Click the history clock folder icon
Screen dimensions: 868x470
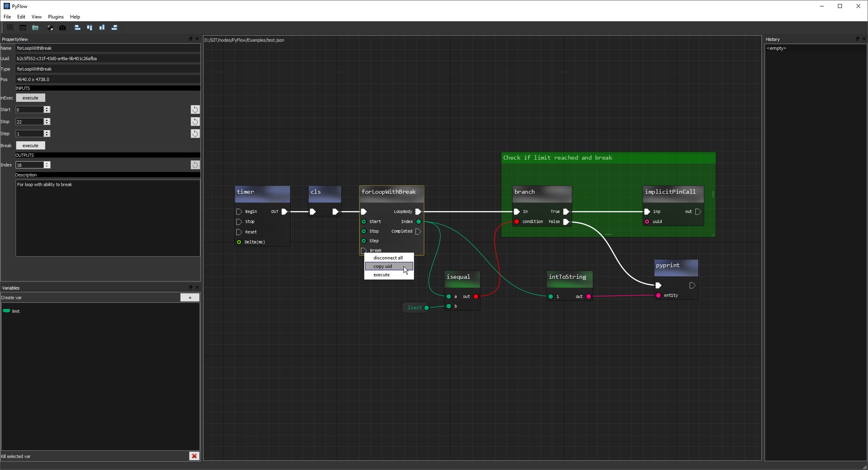point(35,28)
